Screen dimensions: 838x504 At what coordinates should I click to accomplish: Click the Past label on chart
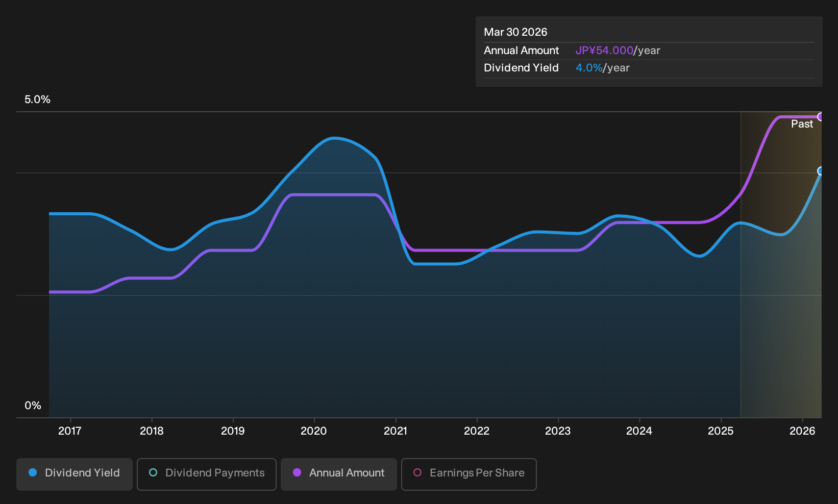tap(802, 124)
